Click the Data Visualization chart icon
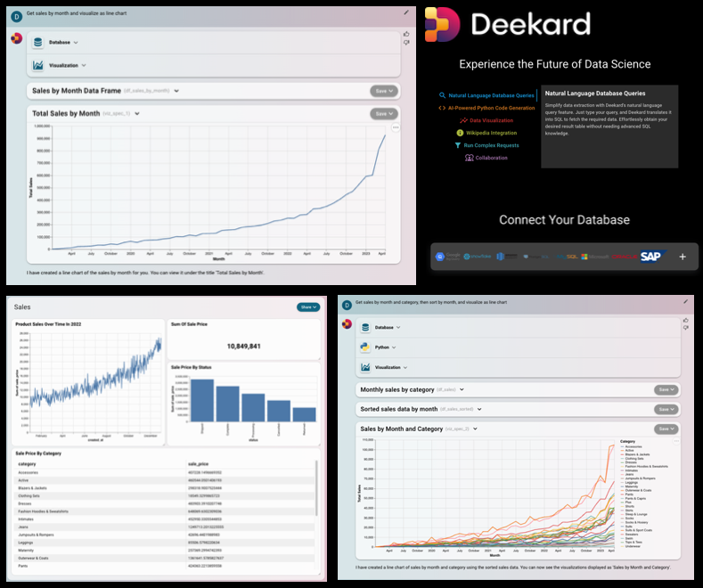The width and height of the screenshot is (703, 588). pos(463,120)
